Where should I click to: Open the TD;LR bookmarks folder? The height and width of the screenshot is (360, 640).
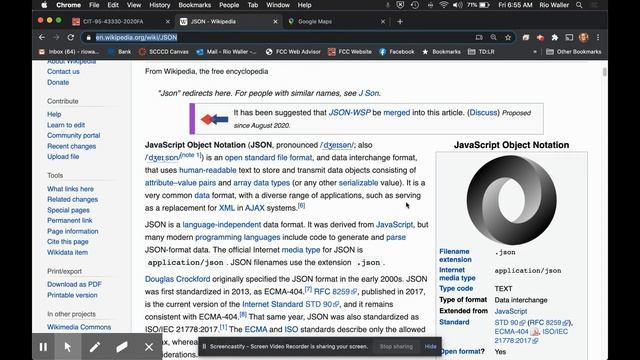(x=481, y=52)
